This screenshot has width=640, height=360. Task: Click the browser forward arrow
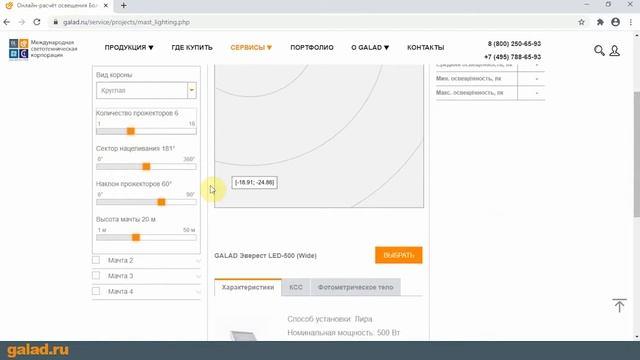click(x=22, y=22)
